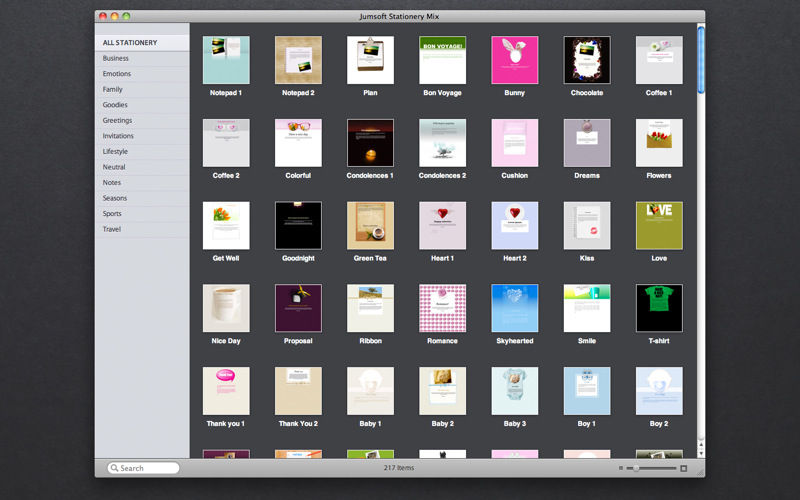Select the Romance hearts template
This screenshot has width=800, height=500.
point(442,308)
